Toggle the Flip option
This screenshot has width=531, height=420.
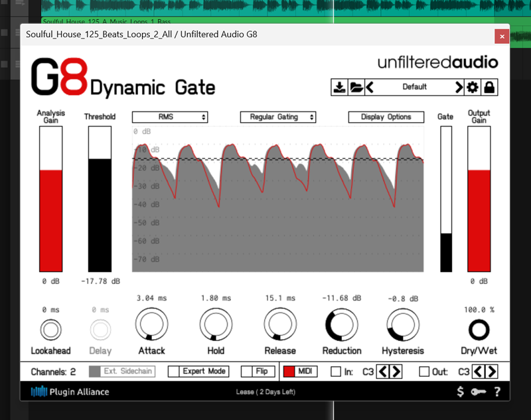coord(258,372)
